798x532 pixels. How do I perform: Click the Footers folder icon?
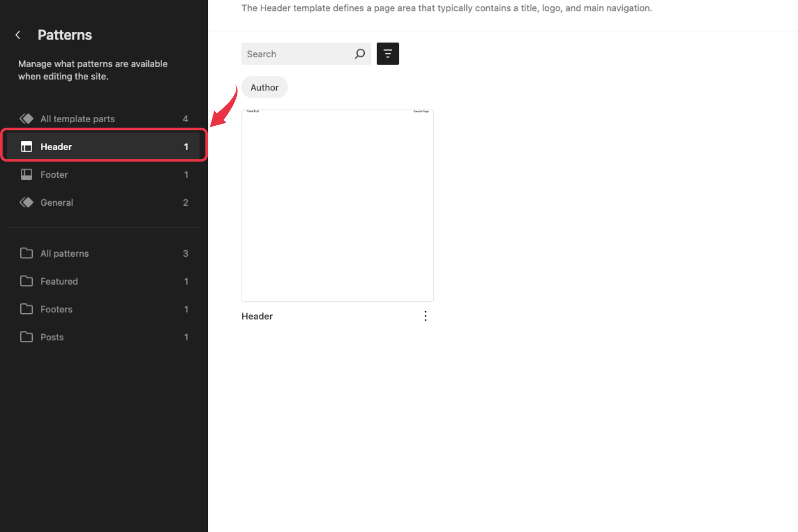point(26,309)
